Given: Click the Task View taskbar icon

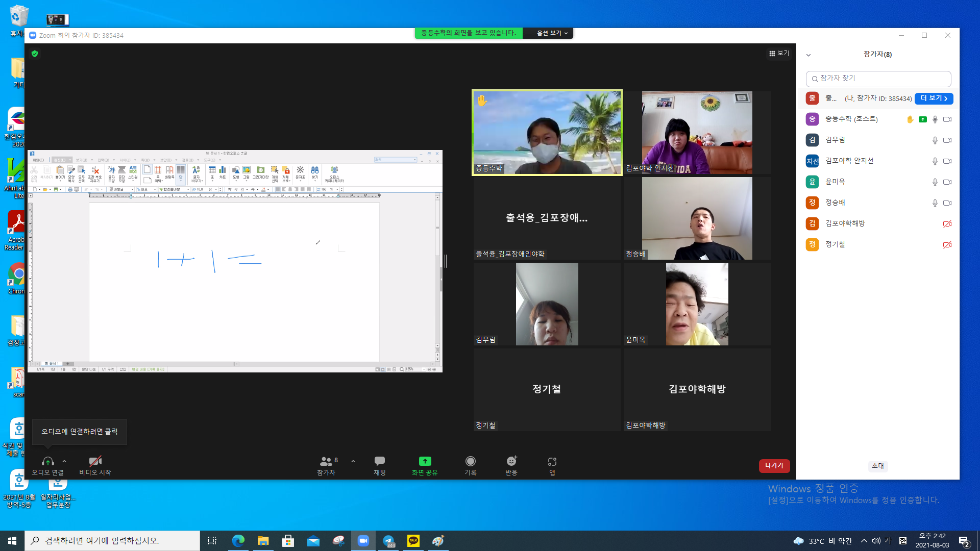Looking at the screenshot, I should pyautogui.click(x=212, y=541).
